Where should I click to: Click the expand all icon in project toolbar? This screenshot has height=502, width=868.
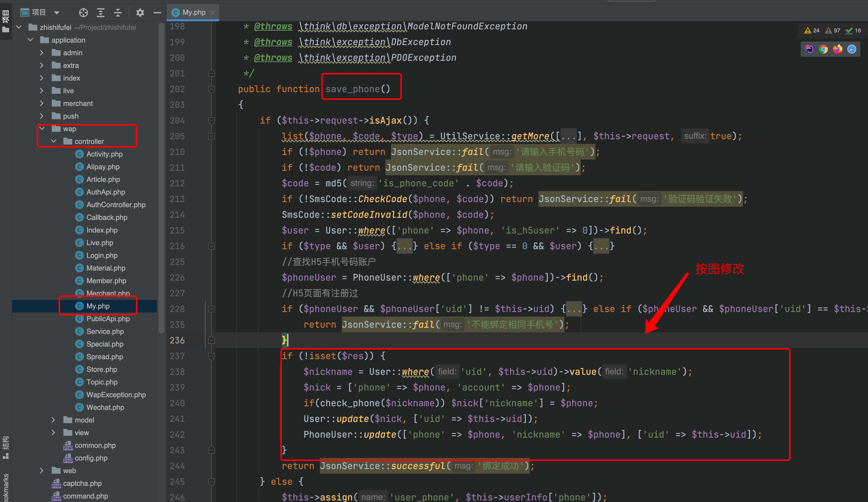[x=100, y=13]
